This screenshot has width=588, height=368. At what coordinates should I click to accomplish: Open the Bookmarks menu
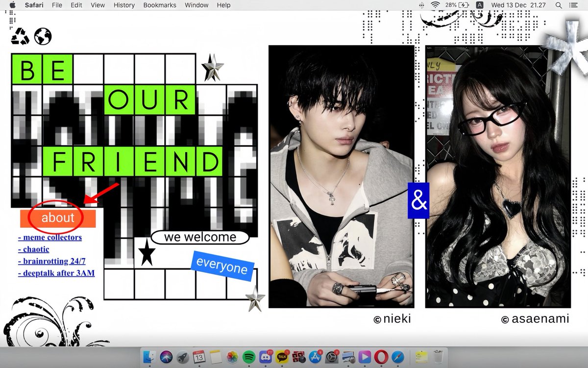[x=160, y=5]
